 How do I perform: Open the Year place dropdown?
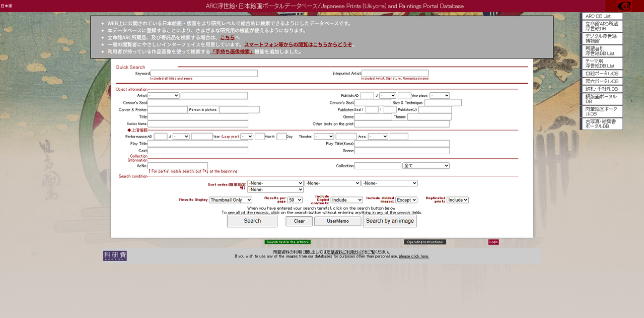pos(440,95)
